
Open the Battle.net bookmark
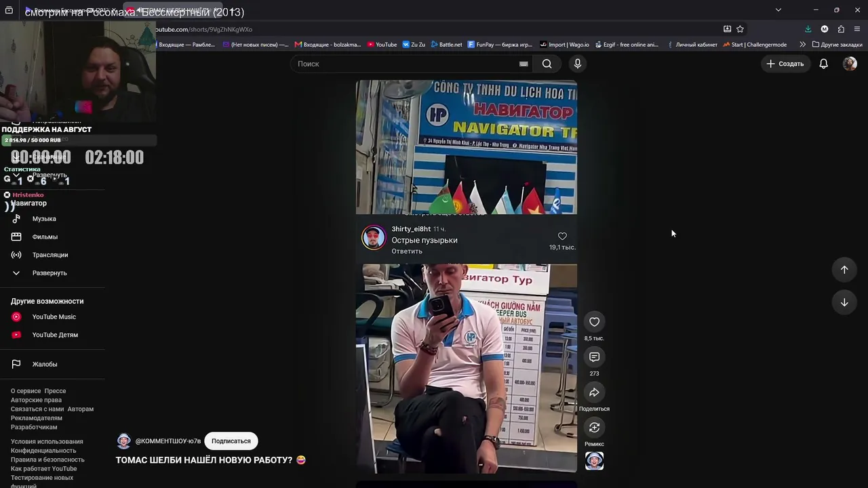coord(446,45)
